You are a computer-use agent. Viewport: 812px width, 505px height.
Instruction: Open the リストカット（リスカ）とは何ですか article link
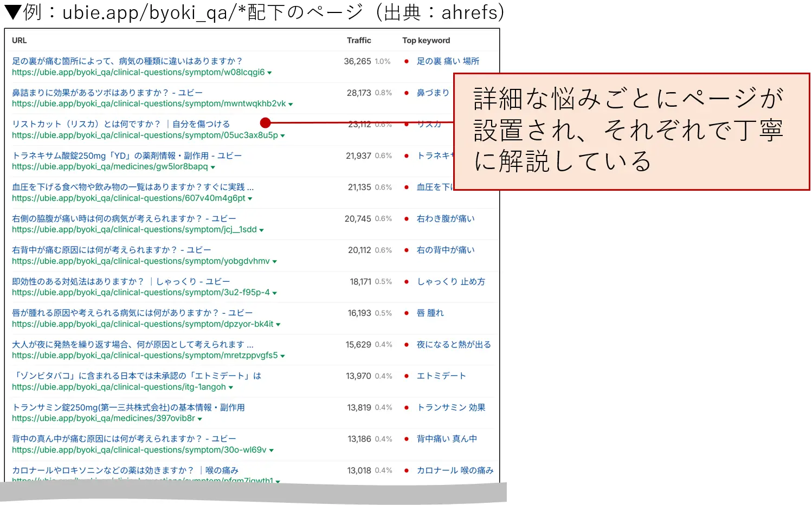click(121, 124)
